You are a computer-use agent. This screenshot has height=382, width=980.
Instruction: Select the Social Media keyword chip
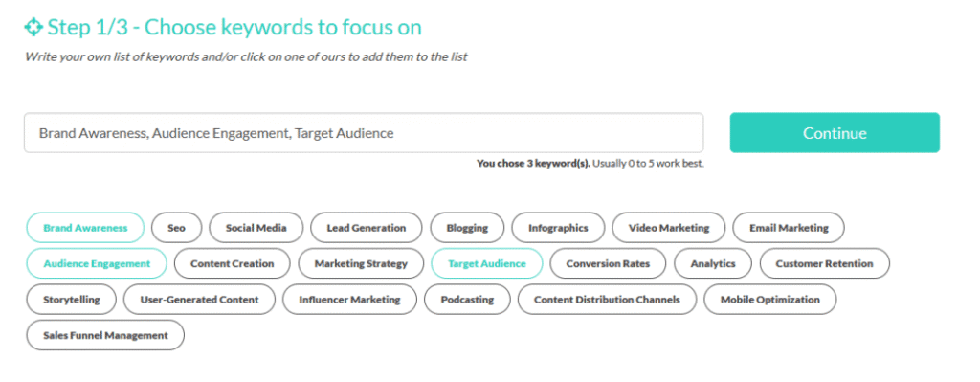point(256,228)
